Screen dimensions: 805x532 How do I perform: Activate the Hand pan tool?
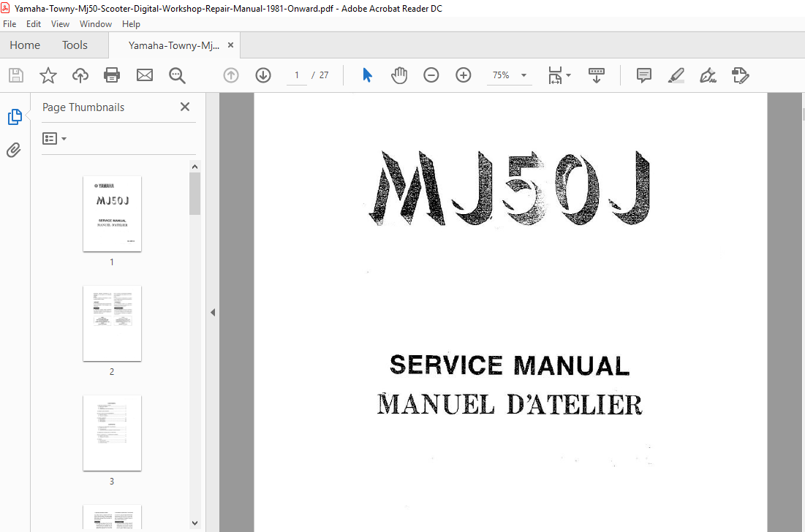pyautogui.click(x=399, y=75)
